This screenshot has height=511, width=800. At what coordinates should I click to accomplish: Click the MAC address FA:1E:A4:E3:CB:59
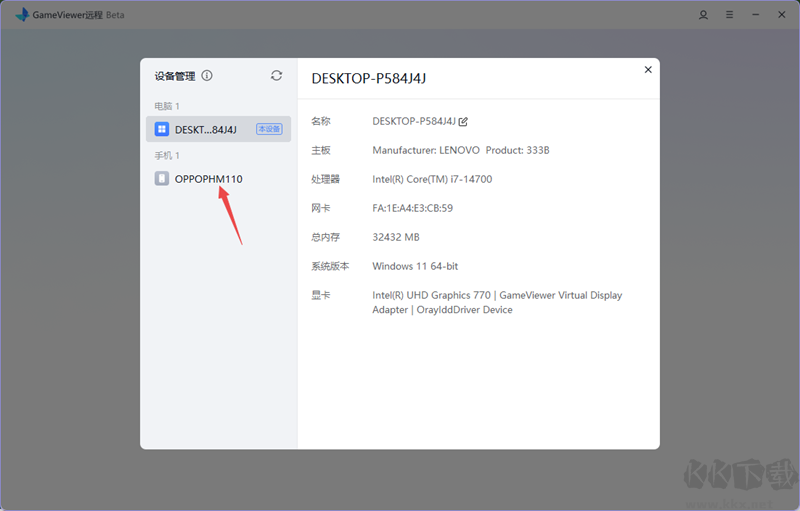coord(412,208)
